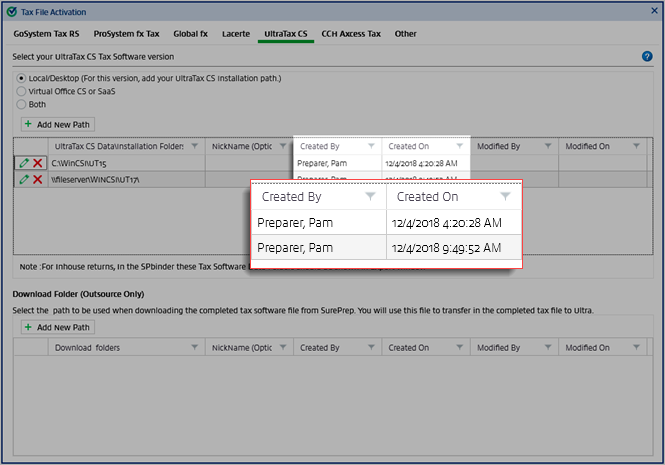Open filter dropdown for Modified By in download grid
The width and height of the screenshot is (665, 465).
pyautogui.click(x=548, y=348)
